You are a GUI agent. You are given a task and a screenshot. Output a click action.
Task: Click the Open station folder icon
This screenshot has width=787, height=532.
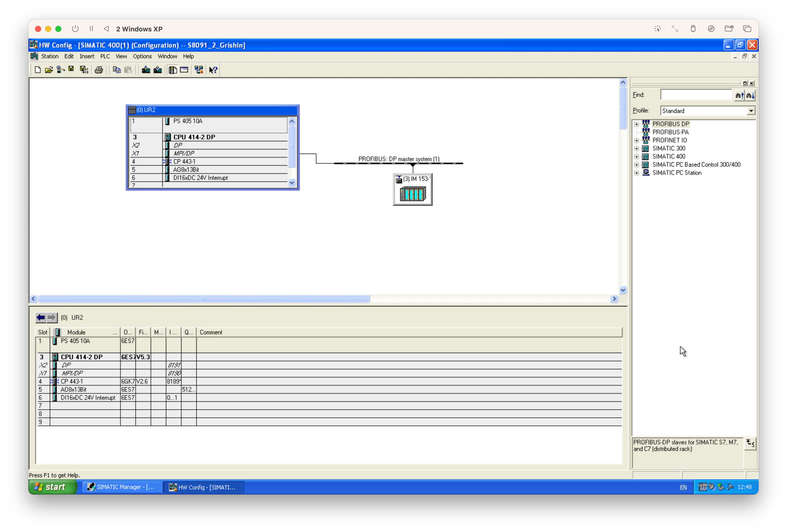pyautogui.click(x=49, y=70)
